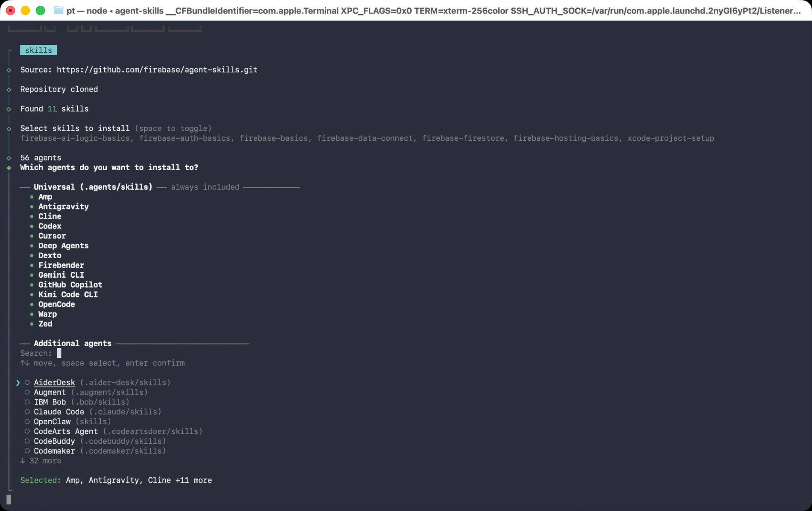The width and height of the screenshot is (812, 511).
Task: Click the '32 more' down-arrow indicator
Action: pos(41,461)
